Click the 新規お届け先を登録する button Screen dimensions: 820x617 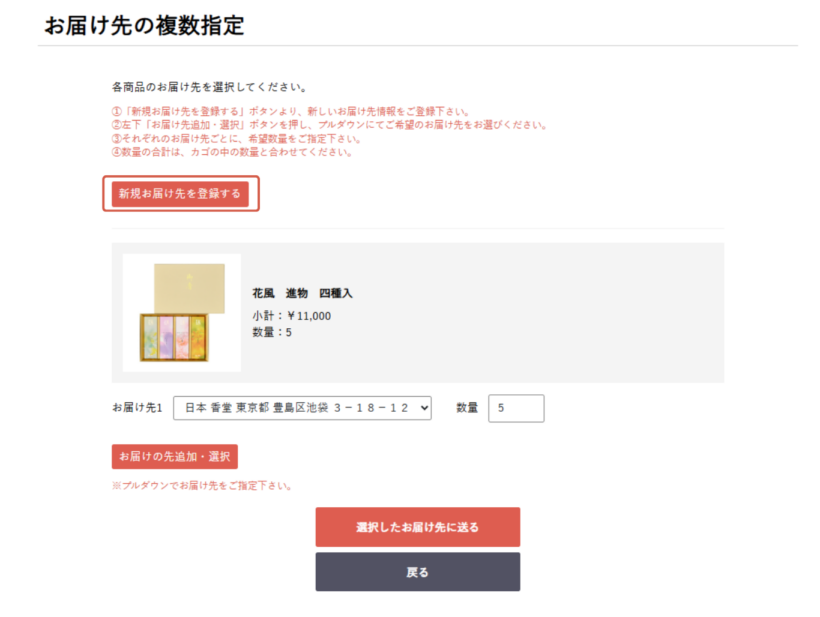[180, 194]
